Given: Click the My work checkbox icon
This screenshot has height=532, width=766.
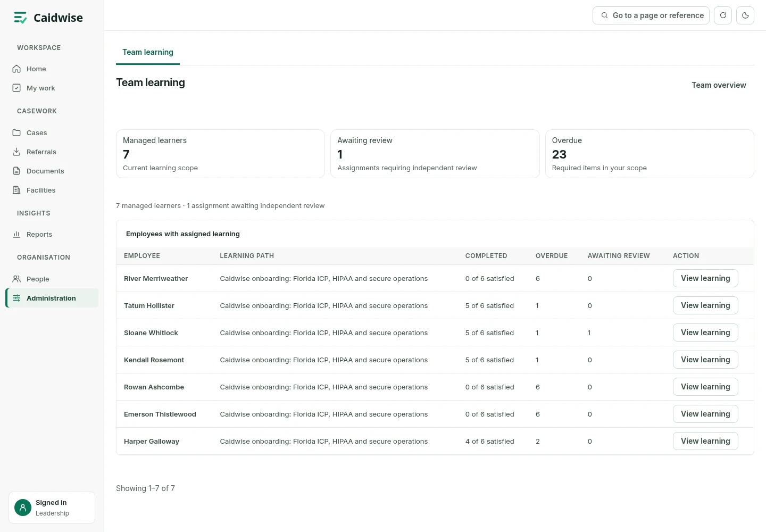Looking at the screenshot, I should pos(16,88).
